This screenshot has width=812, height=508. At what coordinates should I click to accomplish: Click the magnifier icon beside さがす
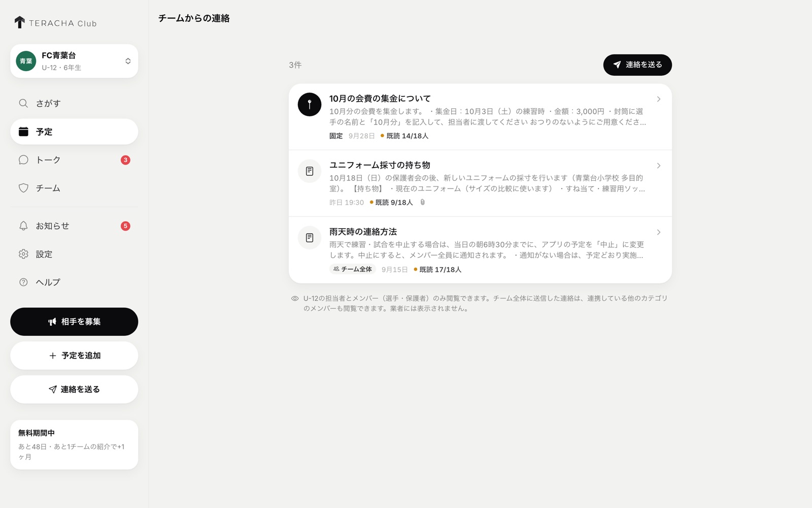click(x=23, y=103)
